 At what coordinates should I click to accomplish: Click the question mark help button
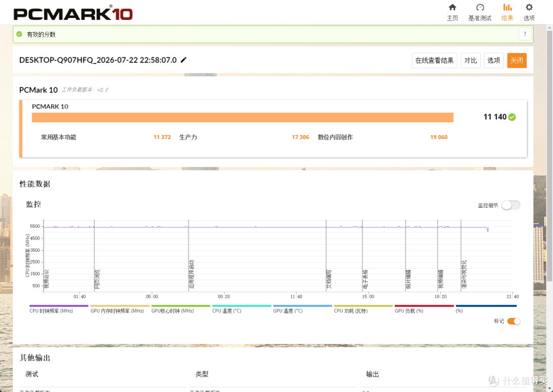tap(525, 34)
